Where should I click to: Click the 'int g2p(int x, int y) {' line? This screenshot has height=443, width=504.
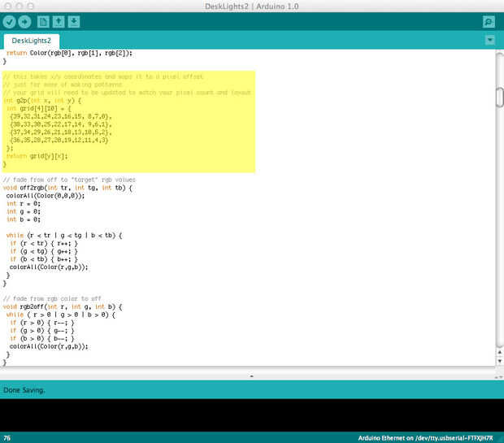42,101
